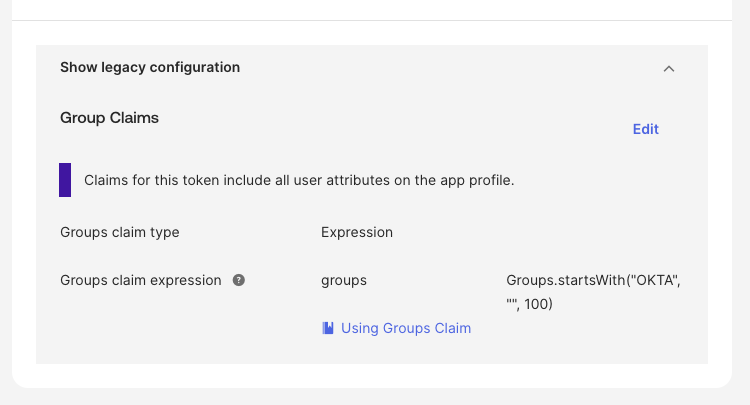This screenshot has width=750, height=405.
Task: Click the Expression value text
Action: click(357, 232)
